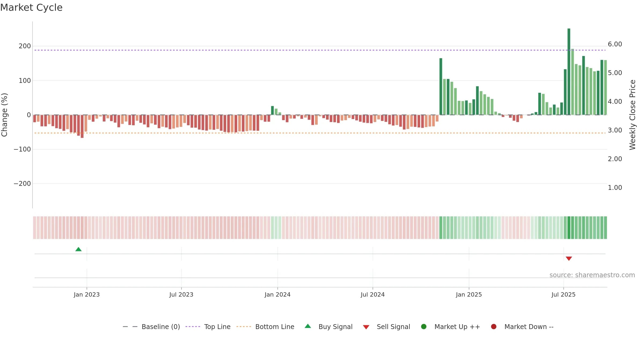Viewport: 644px width, 362px height.
Task: Click the red Market Down -- circle icon in the legend
Action: [x=493, y=327]
